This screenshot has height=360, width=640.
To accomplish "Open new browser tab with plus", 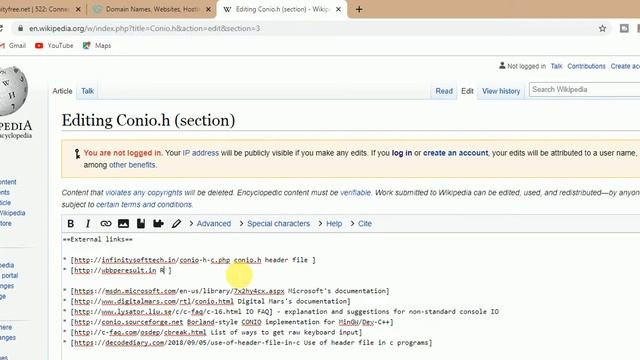I will click(359, 9).
